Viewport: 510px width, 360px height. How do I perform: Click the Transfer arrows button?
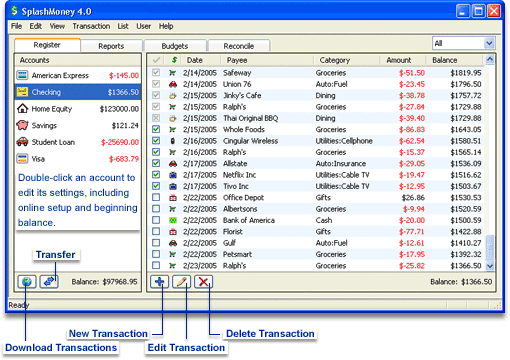coord(49,282)
